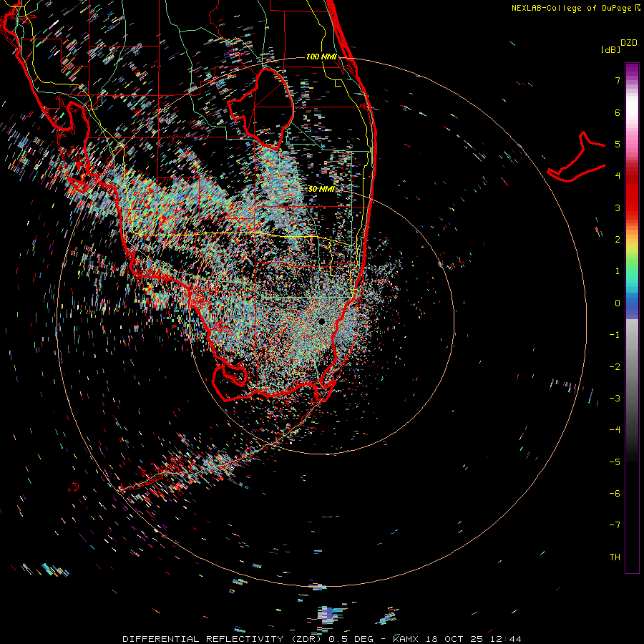Select the 3 dB label on the scale
The image size is (644, 644).
click(x=618, y=208)
